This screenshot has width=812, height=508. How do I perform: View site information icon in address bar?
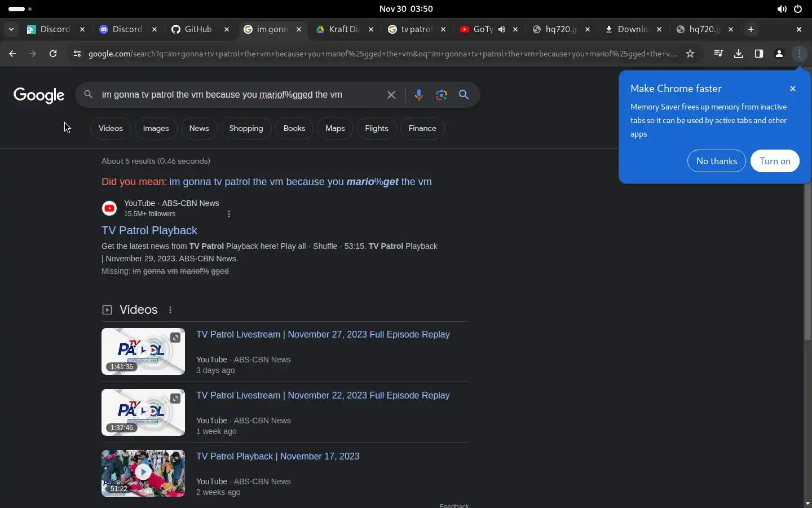pos(77,54)
